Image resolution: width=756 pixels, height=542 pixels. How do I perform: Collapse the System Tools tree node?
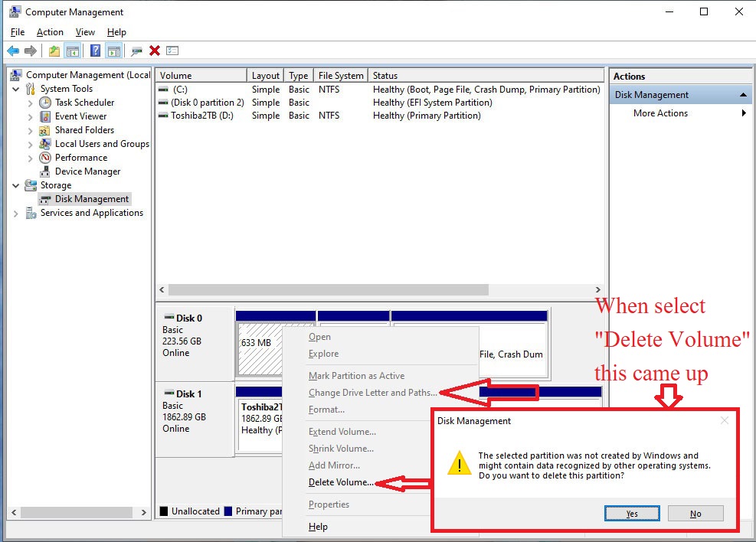pos(16,88)
